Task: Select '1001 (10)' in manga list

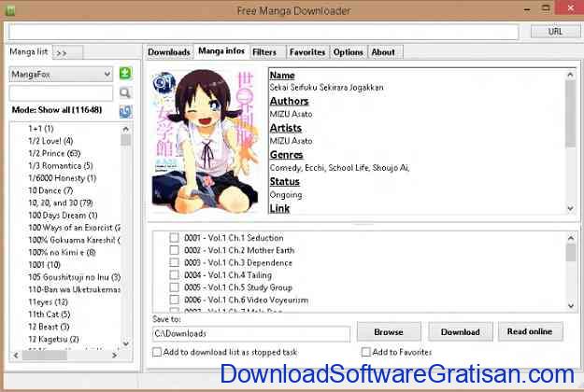Action: click(44, 265)
